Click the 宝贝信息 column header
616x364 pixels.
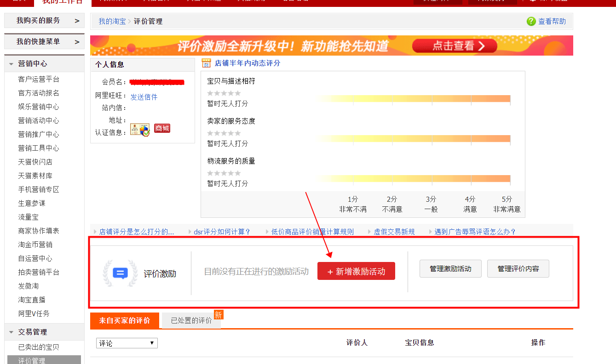[420, 343]
